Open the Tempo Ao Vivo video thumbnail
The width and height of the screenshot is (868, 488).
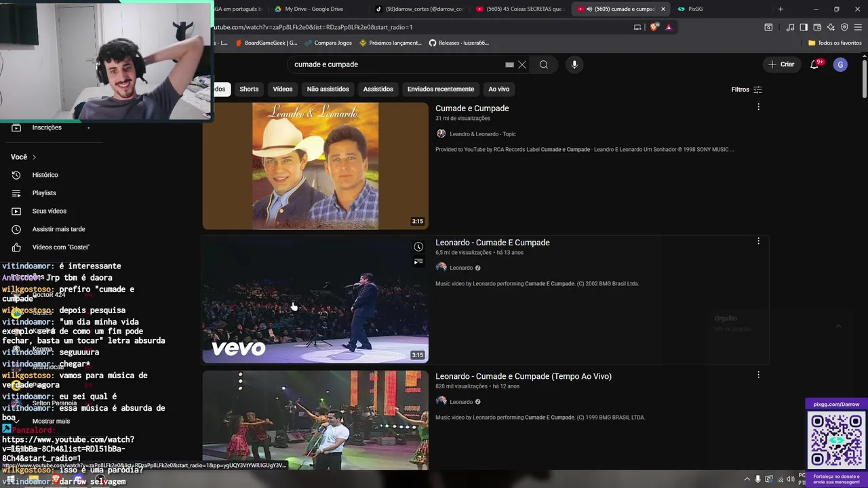pos(315,420)
